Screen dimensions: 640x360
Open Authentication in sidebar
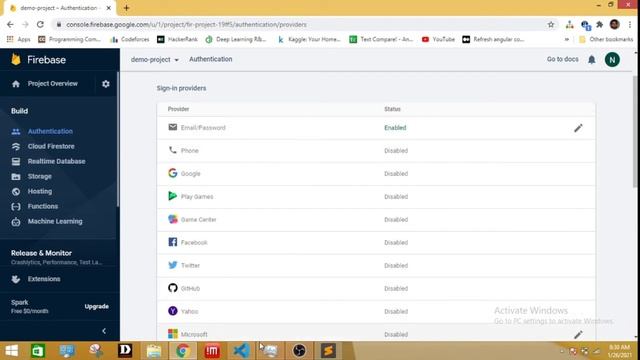[50, 131]
